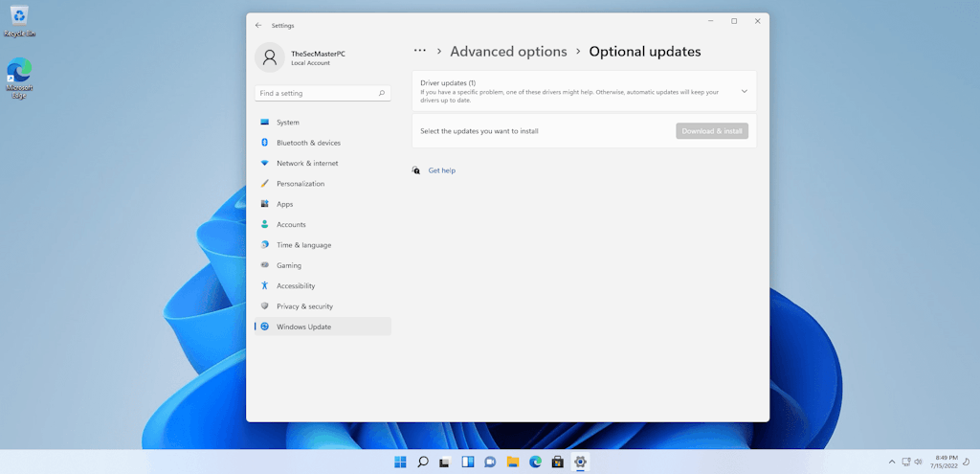Open Time & language settings
The image size is (980, 474).
[323, 245]
